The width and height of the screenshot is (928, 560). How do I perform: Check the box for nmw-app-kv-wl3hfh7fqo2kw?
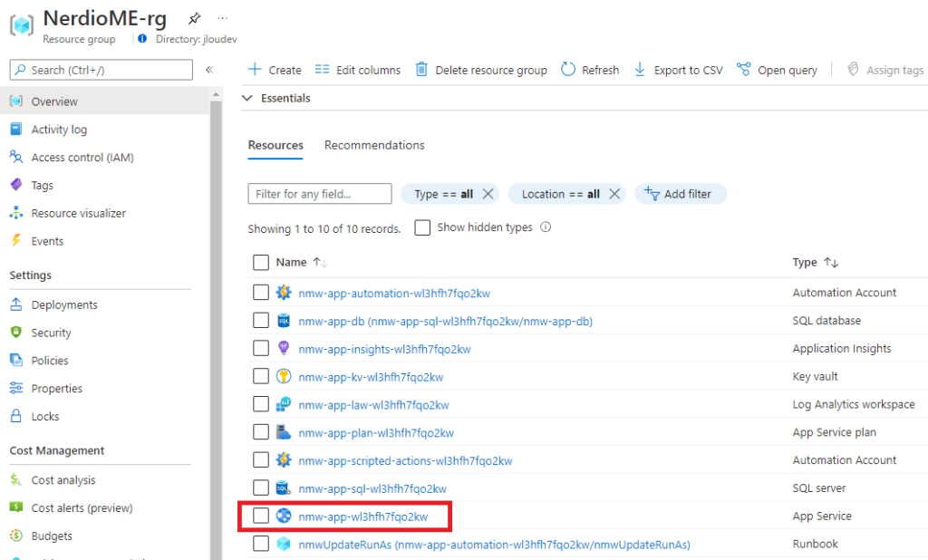(261, 376)
